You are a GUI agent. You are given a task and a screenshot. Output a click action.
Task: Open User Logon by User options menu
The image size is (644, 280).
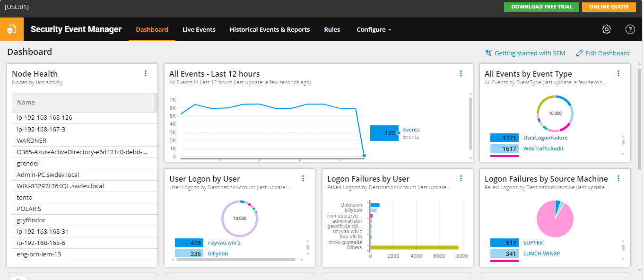tap(303, 178)
